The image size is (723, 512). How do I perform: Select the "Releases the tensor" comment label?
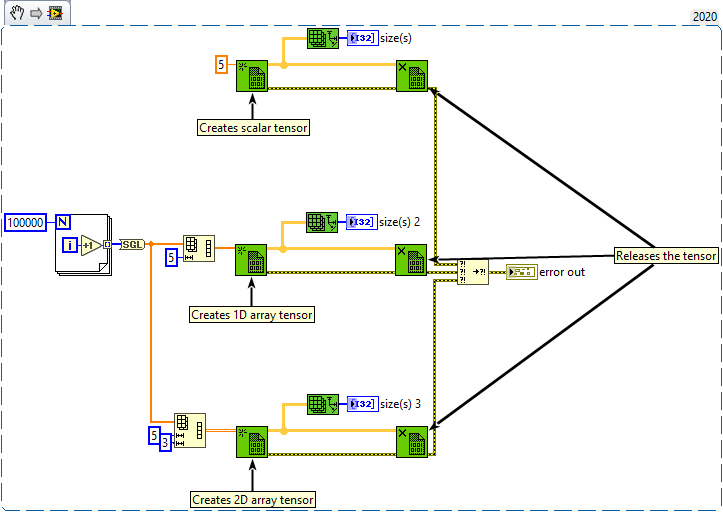(666, 256)
